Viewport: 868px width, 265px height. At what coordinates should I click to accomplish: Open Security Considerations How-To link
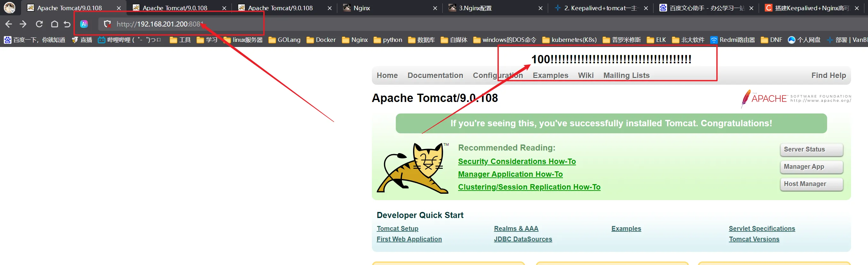517,161
